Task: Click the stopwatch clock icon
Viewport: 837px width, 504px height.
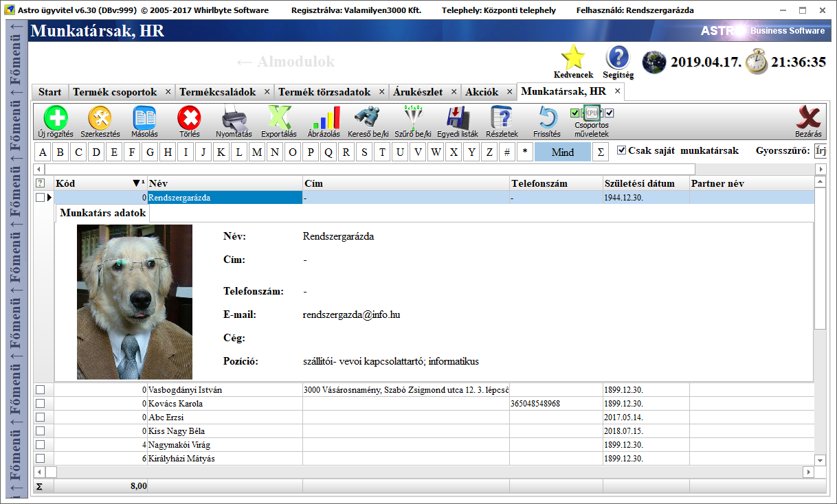Action: 757,60
